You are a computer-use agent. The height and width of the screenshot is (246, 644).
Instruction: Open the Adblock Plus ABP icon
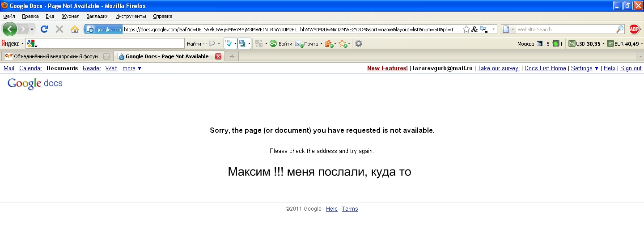tap(634, 29)
